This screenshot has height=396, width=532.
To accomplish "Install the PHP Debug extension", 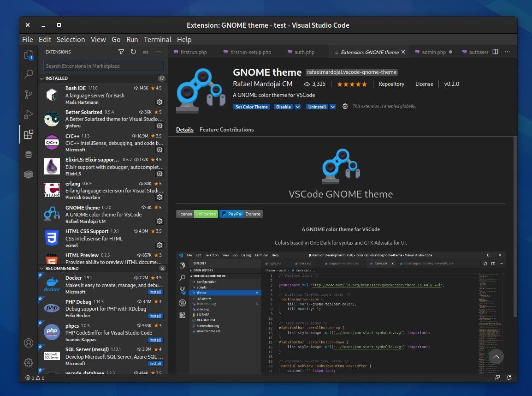I will [x=155, y=316].
